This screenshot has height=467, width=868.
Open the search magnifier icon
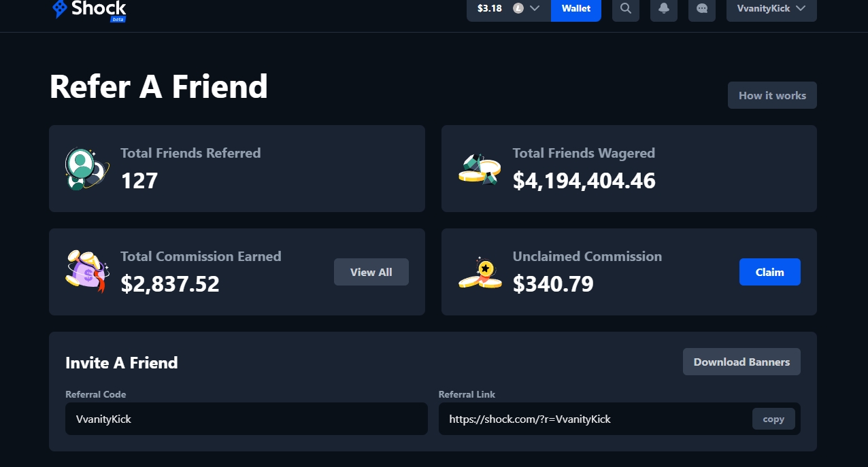point(626,9)
